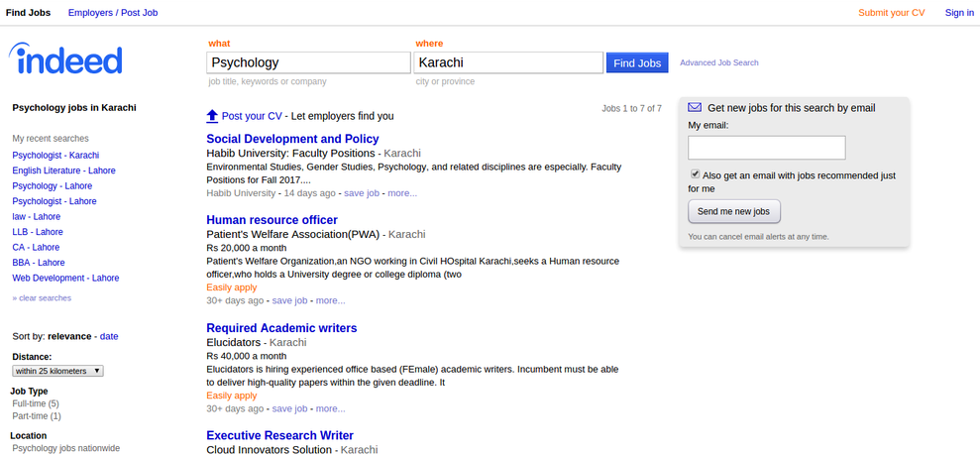
Task: Clear recent searches
Action: point(42,297)
